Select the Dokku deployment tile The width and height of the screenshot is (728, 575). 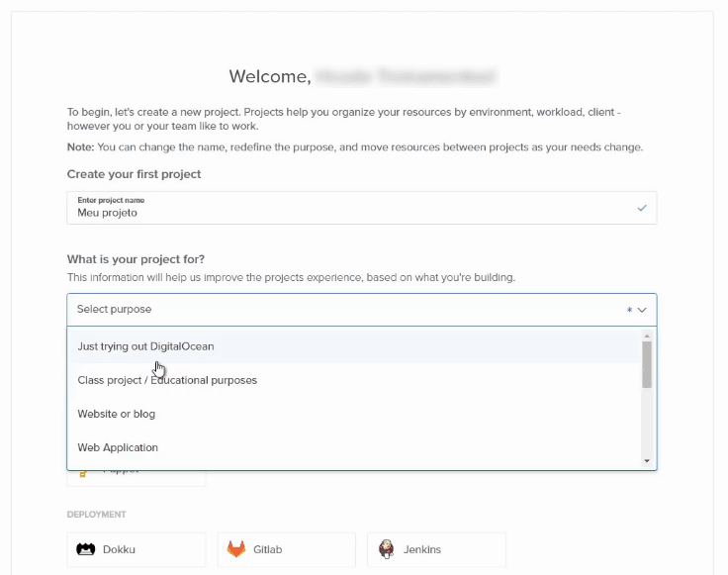click(136, 549)
